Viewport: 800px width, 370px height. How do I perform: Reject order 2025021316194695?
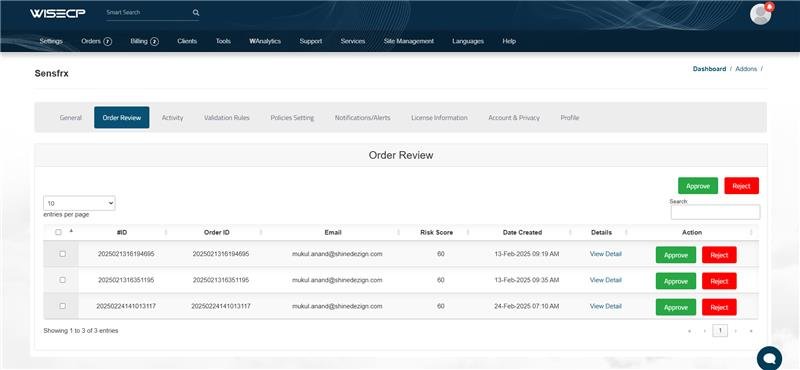click(x=719, y=255)
